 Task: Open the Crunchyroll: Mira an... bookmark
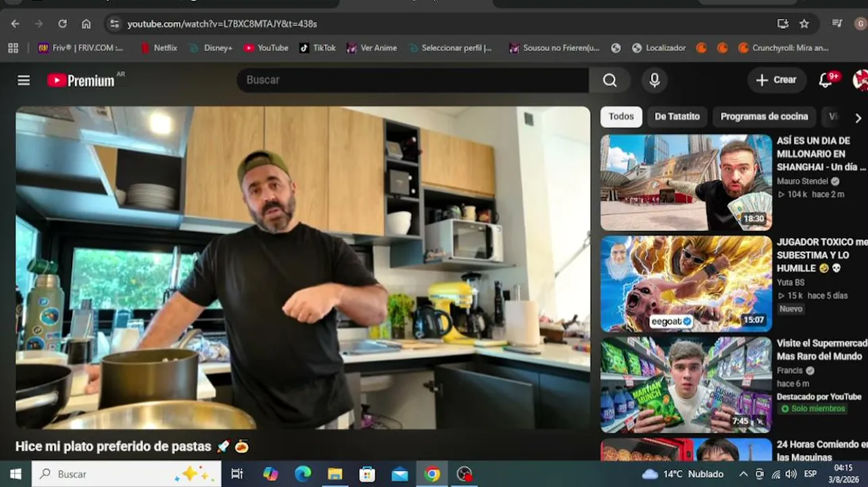[x=783, y=48]
